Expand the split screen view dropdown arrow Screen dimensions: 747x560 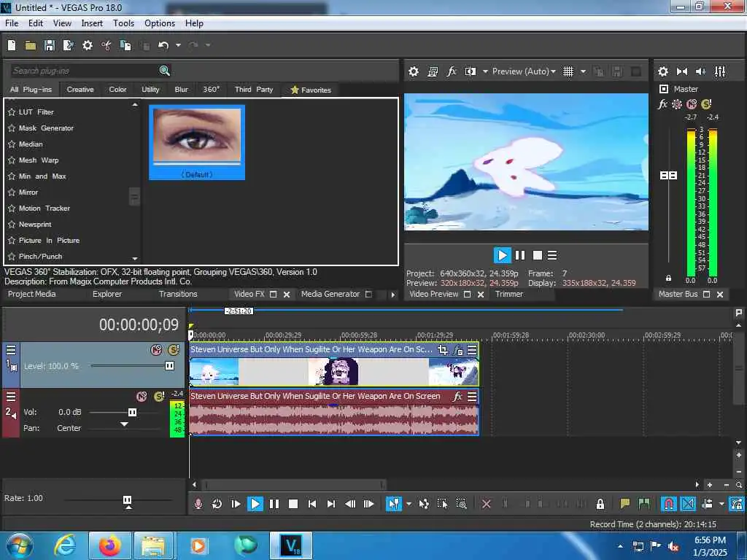point(485,71)
